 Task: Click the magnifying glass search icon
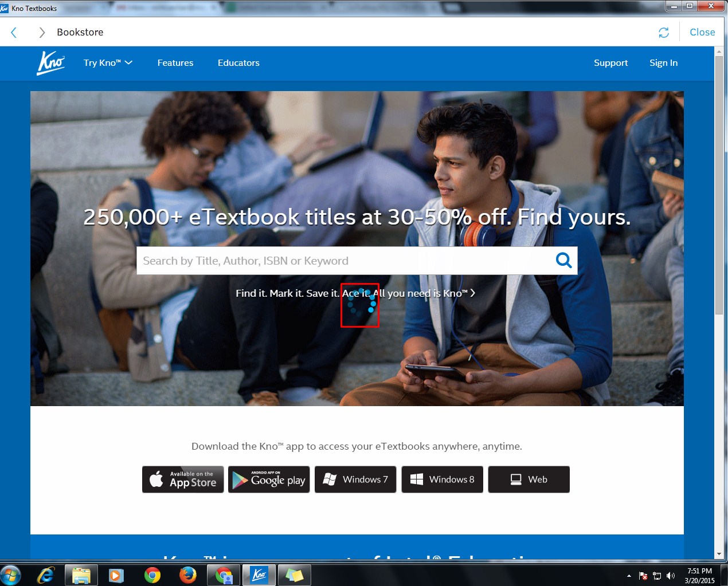(564, 261)
